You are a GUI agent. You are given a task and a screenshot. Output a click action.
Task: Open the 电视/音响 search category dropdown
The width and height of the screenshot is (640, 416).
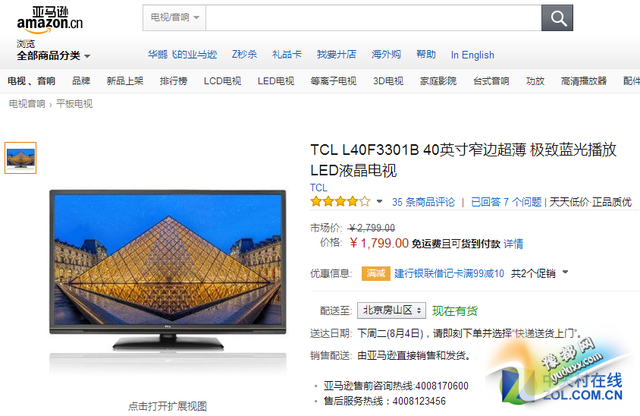pos(174,18)
